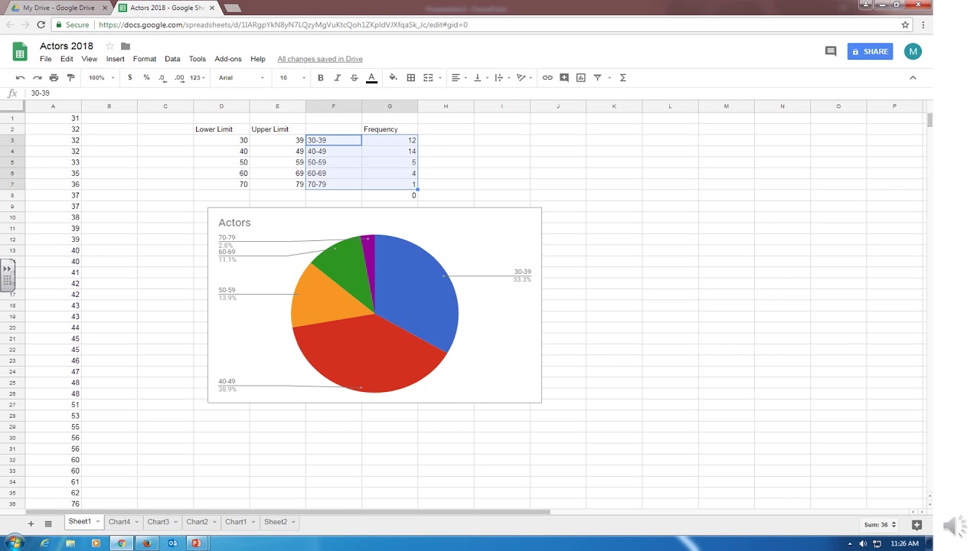Increase decimal places
The height and width of the screenshot is (551, 980).
pyautogui.click(x=179, y=77)
